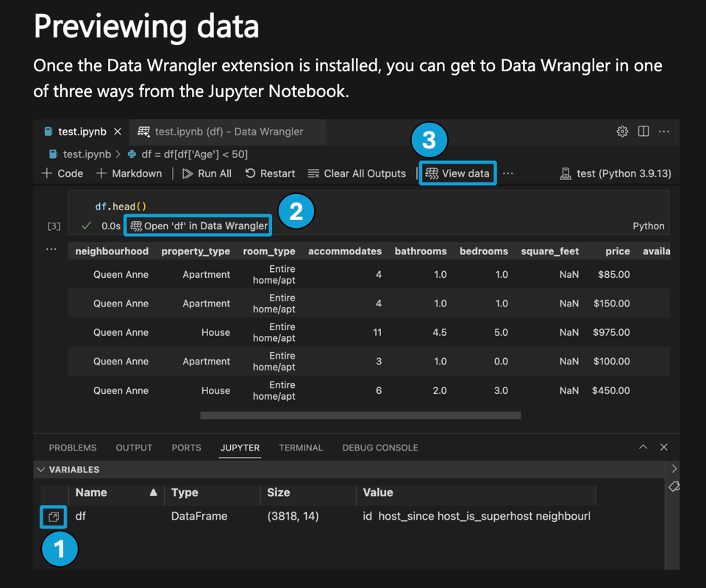Click Run All in notebook toolbar

click(207, 173)
